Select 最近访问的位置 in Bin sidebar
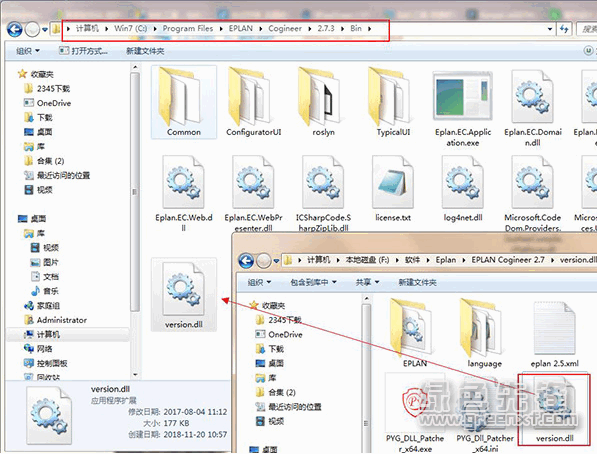Viewport: 597px width, 454px height. tap(57, 176)
